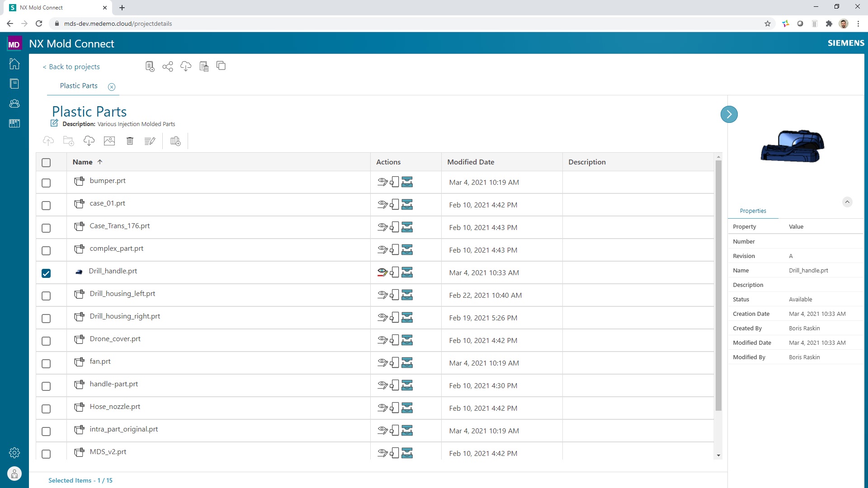Image resolution: width=868 pixels, height=488 pixels.
Task: Click the report document icon in top toolbar
Action: [204, 66]
